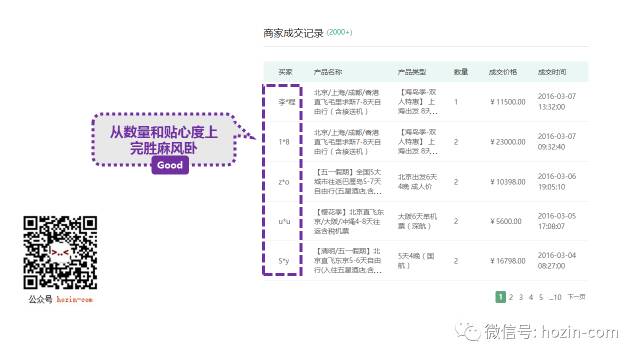Select buyer u*u in the table
The width and height of the screenshot is (640, 360).
pos(284,222)
